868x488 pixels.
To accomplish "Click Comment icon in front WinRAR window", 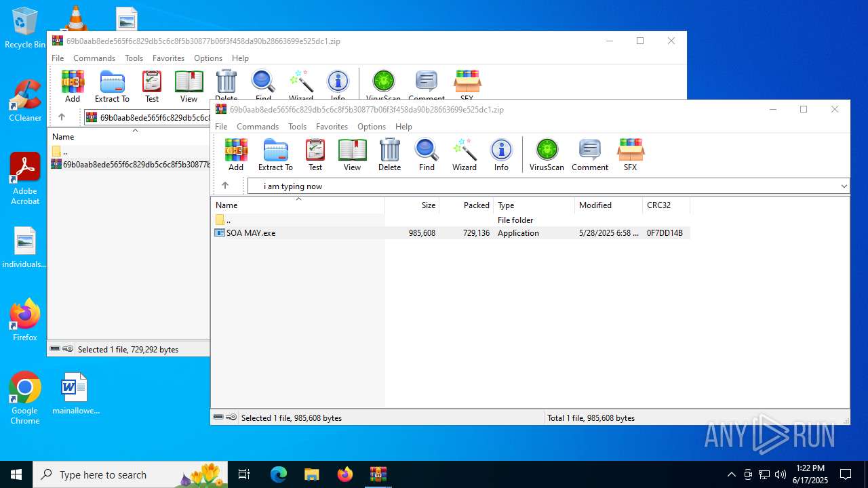I will pyautogui.click(x=590, y=155).
